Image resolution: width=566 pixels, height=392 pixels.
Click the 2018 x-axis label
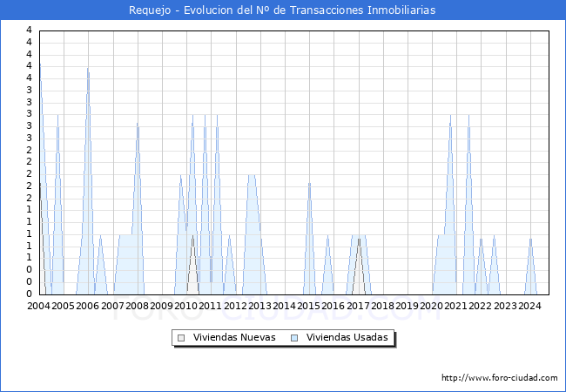tap(382, 306)
